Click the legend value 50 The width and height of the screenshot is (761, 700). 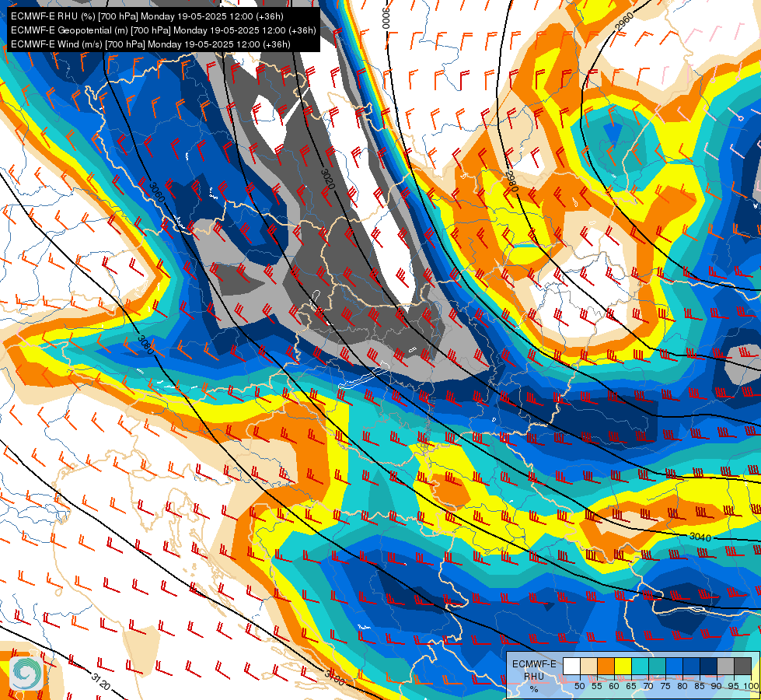(579, 686)
